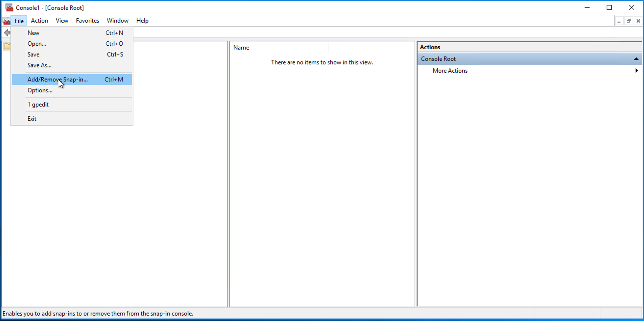Open the View menu
The image size is (644, 321).
pyautogui.click(x=62, y=21)
